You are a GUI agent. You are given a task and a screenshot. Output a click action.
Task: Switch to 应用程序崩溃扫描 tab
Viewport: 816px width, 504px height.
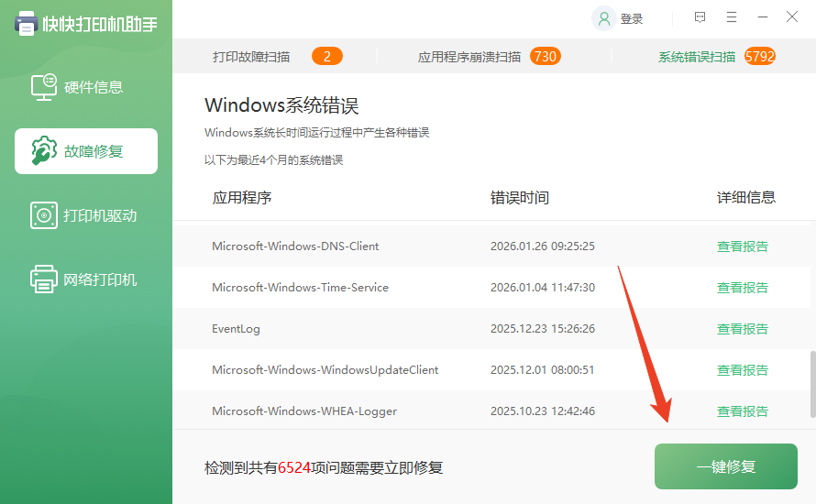[x=469, y=57]
